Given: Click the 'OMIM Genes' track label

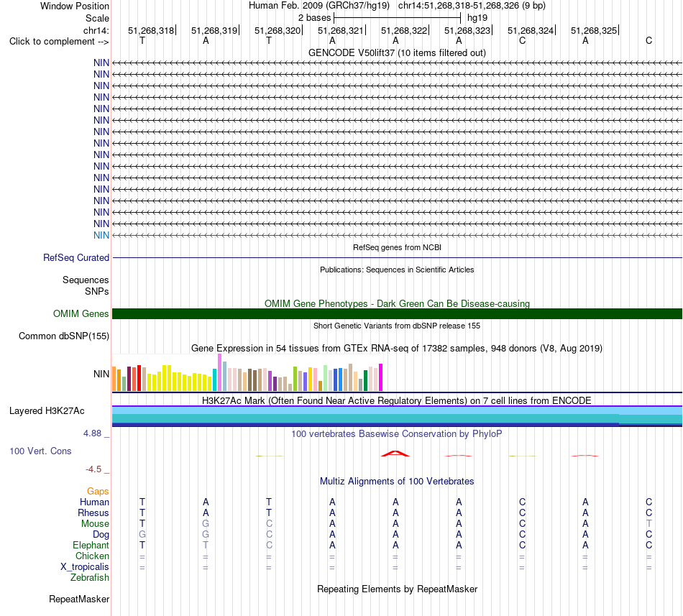Looking at the screenshot, I should (x=81, y=313).
